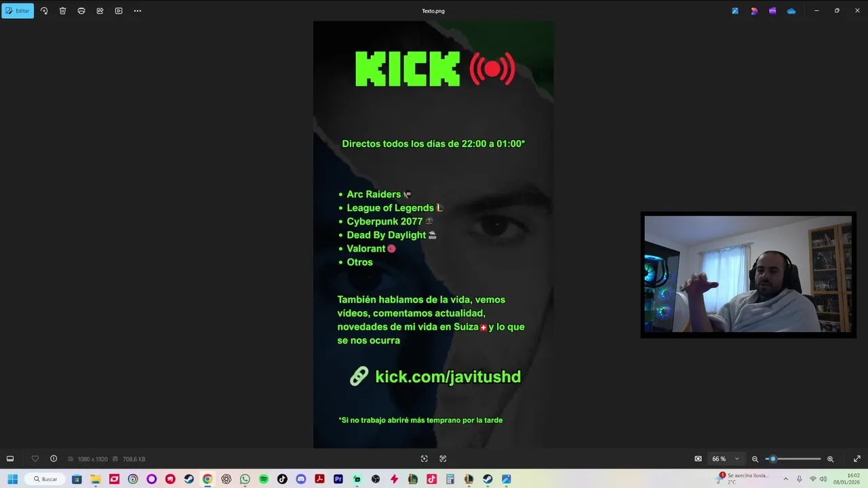Viewport: 868px width, 488px height.
Task: Start slideshow with the play icon
Action: tap(119, 11)
